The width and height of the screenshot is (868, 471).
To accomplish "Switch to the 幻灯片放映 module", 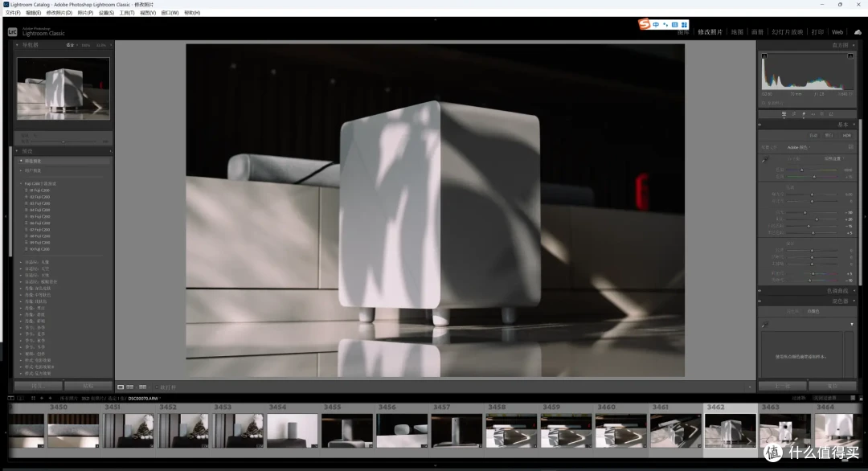I will [x=787, y=32].
